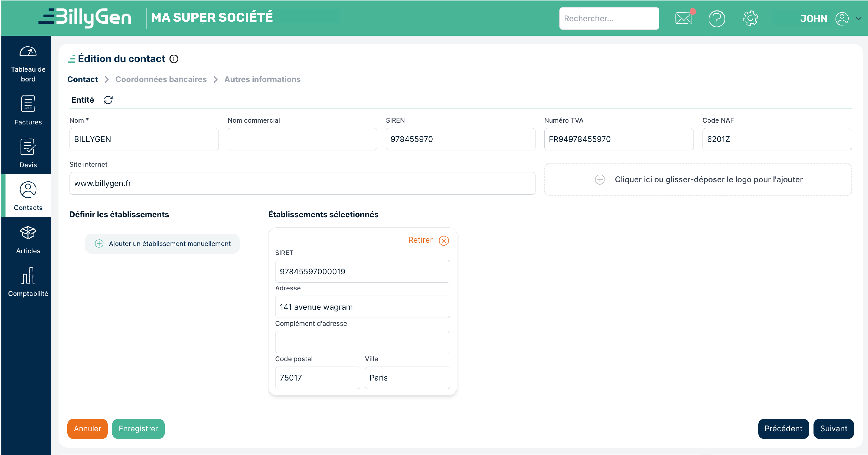Screen dimensions: 868x455
Task: Click the MA SUPER SOCIÉTÉ company name
Action: coord(212,17)
